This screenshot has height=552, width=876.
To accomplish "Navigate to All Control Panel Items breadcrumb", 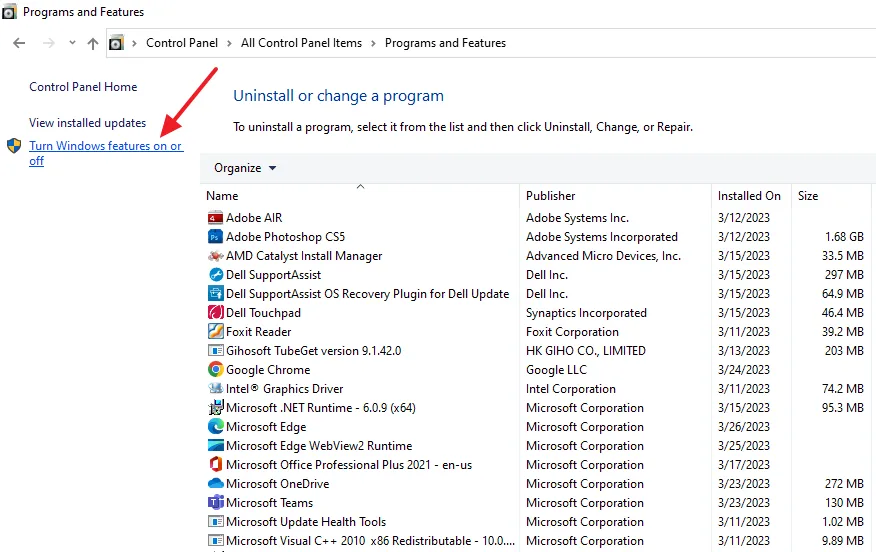I will click(x=301, y=43).
